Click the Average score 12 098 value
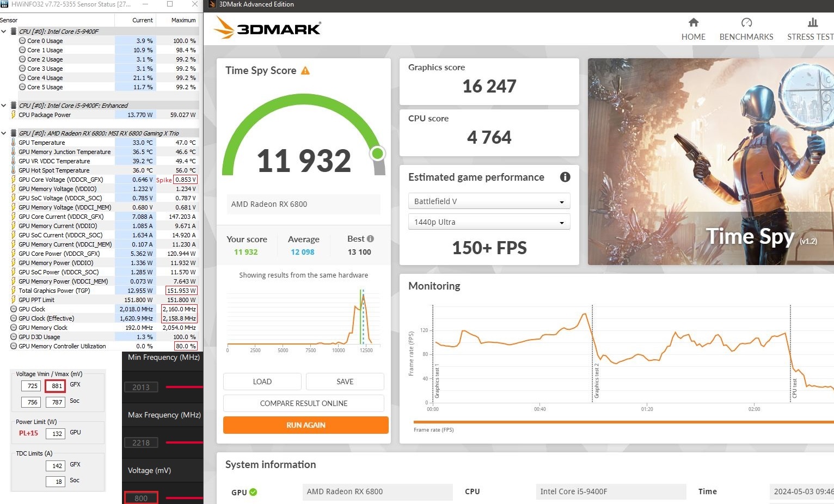The image size is (834, 504). [x=302, y=252]
